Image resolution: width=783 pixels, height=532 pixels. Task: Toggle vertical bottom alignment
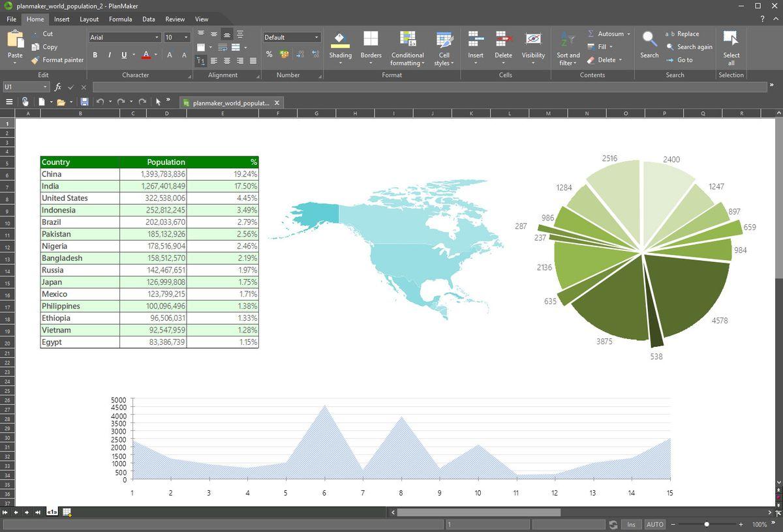pos(226,35)
